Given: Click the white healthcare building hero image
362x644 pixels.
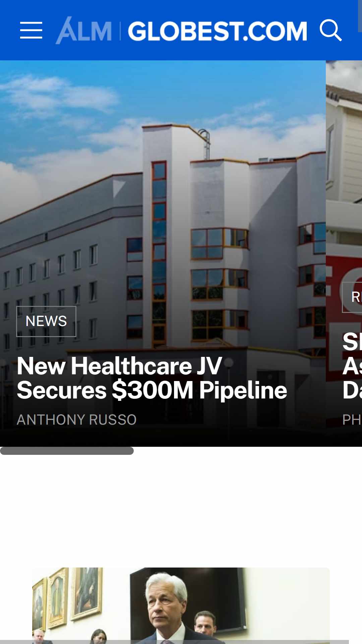Looking at the screenshot, I should (163, 201).
